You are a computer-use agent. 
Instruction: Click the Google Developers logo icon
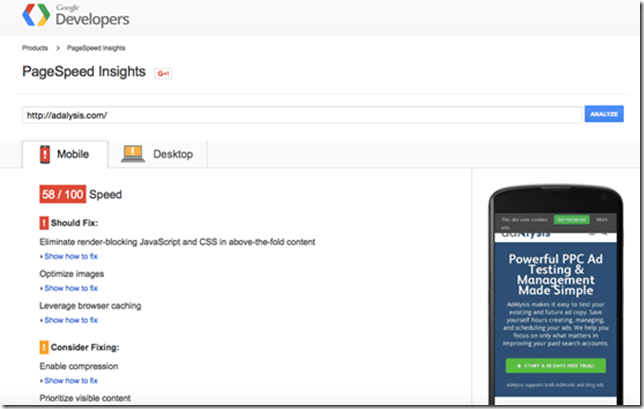[36, 15]
